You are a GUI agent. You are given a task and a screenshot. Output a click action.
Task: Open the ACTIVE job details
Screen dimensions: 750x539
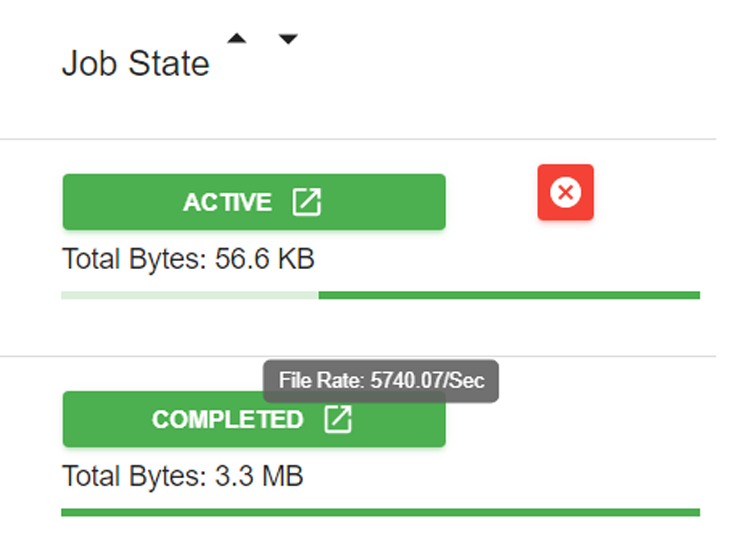[254, 202]
